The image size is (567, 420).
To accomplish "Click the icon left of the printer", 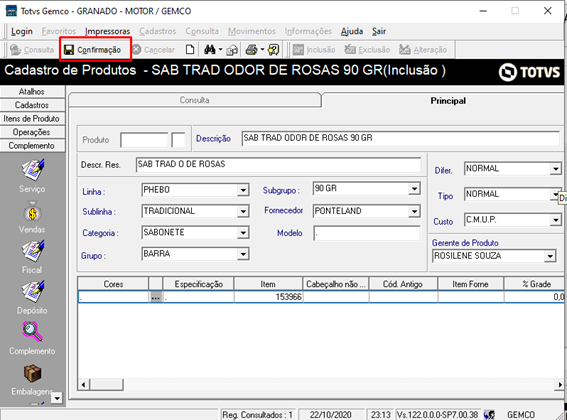I will pos(232,50).
